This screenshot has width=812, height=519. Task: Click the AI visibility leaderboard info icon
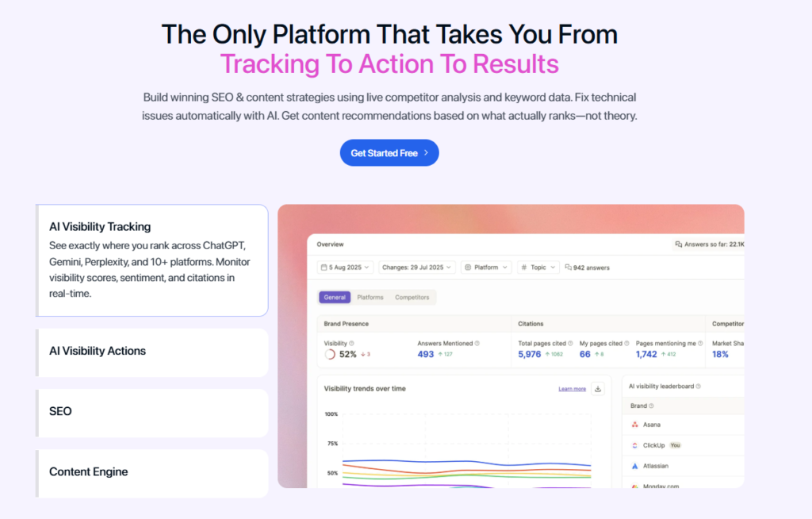tap(699, 386)
